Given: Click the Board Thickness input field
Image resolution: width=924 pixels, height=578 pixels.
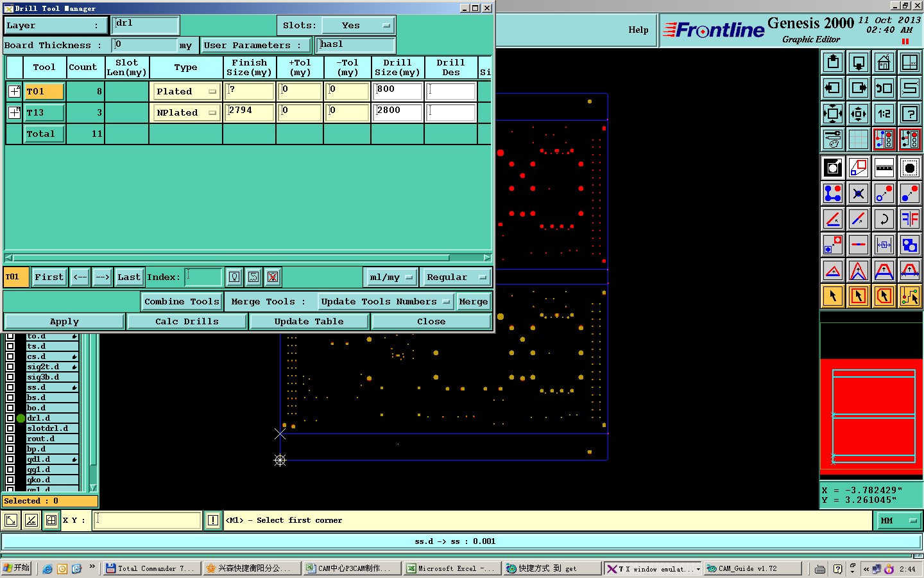Looking at the screenshot, I should pyautogui.click(x=144, y=45).
